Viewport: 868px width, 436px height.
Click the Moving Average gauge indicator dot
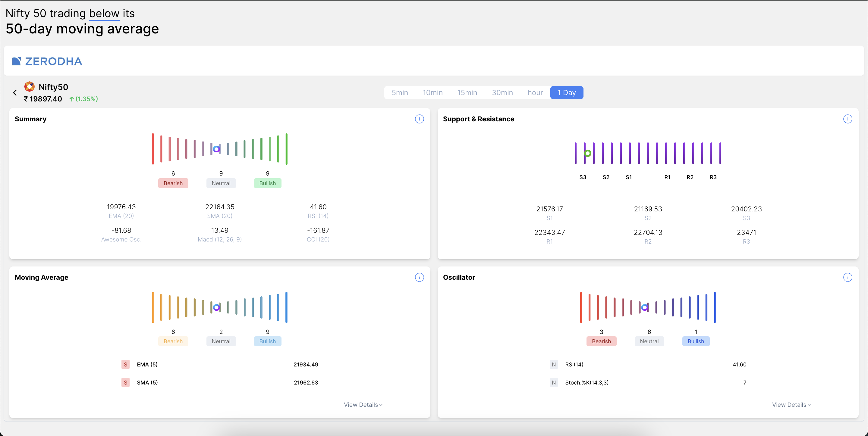(217, 307)
